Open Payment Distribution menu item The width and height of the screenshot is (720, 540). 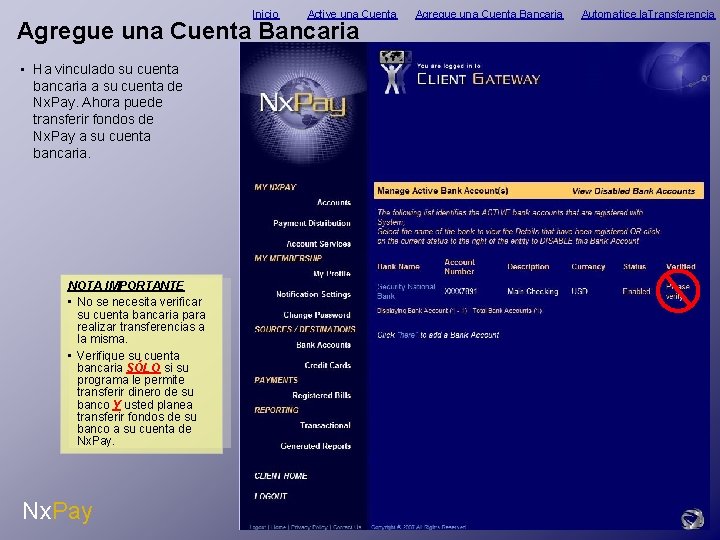pos(312,223)
